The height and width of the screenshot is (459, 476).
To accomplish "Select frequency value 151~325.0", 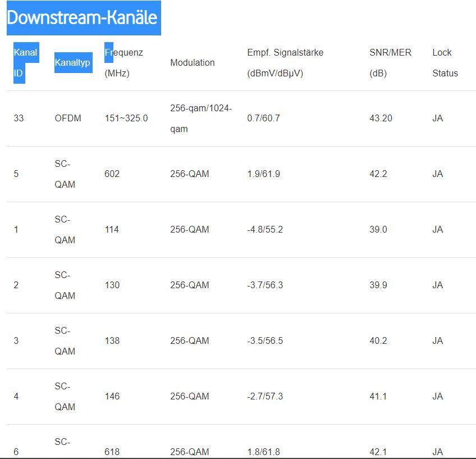I will (126, 118).
